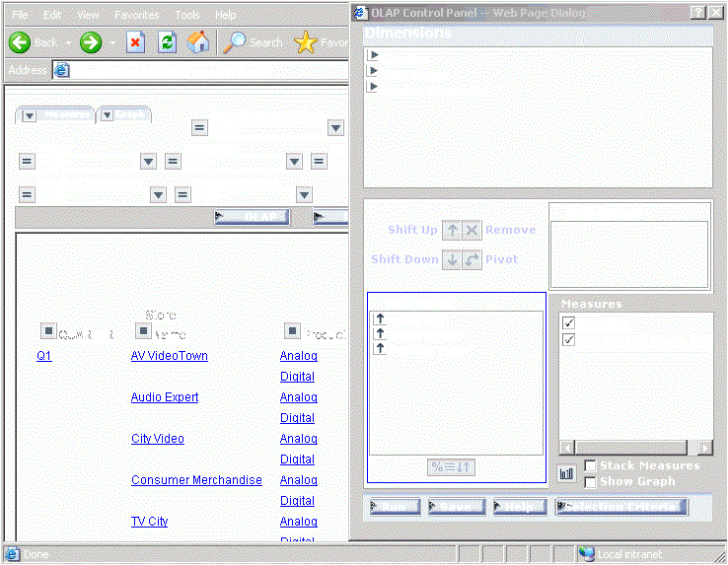Click the sort options button below Drill Down
Viewport: 728px width, 565px height.
point(451,467)
